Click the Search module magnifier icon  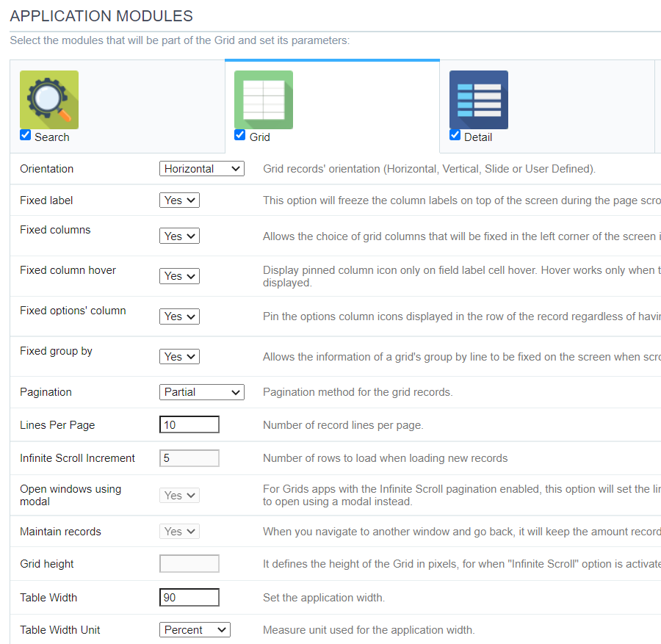coord(48,99)
